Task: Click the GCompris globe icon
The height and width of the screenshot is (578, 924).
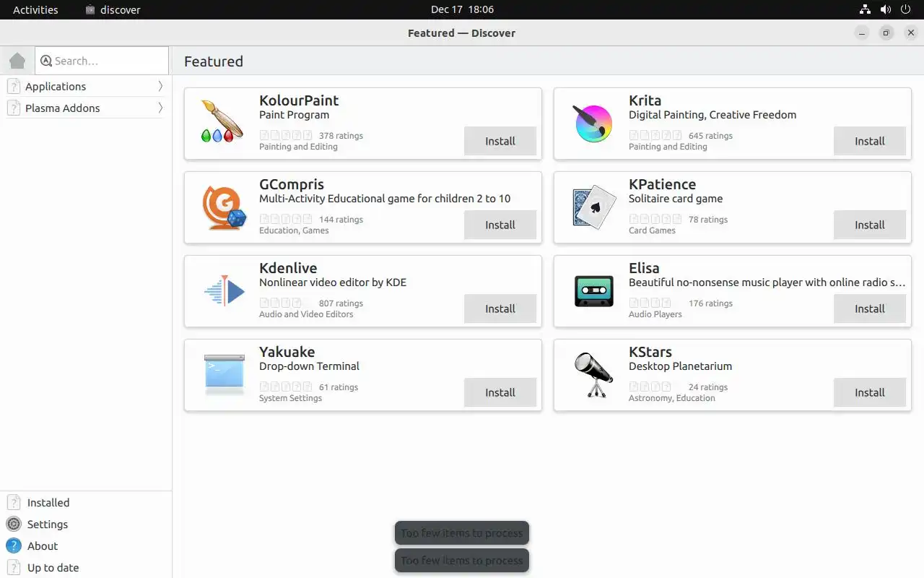Action: point(224,207)
